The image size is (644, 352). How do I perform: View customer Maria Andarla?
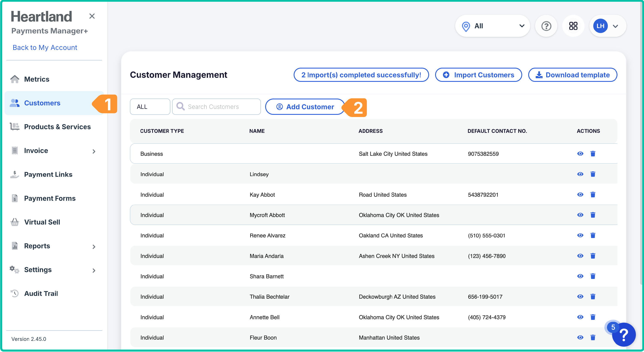580,256
